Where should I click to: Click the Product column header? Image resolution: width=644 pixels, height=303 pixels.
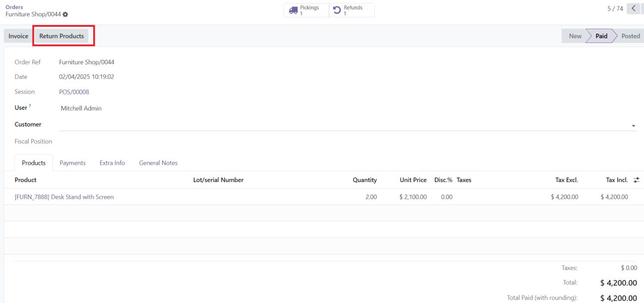coord(25,180)
